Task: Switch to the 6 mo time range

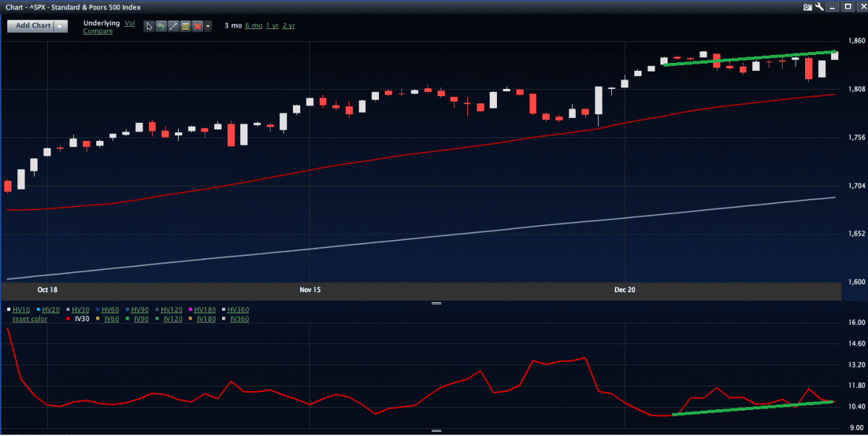Action: [253, 26]
